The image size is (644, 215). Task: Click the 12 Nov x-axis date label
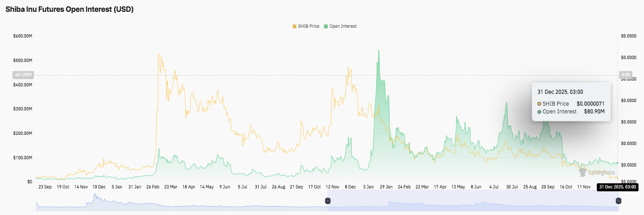(x=332, y=187)
